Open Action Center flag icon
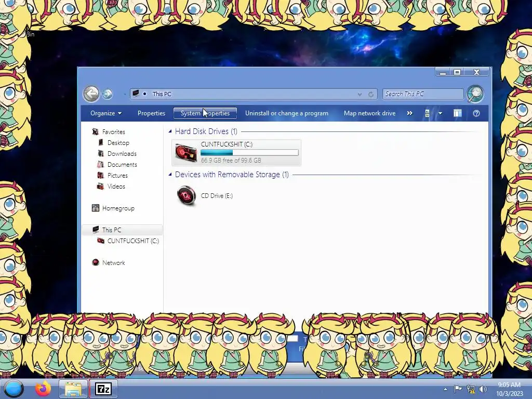The height and width of the screenshot is (399, 532). point(458,389)
